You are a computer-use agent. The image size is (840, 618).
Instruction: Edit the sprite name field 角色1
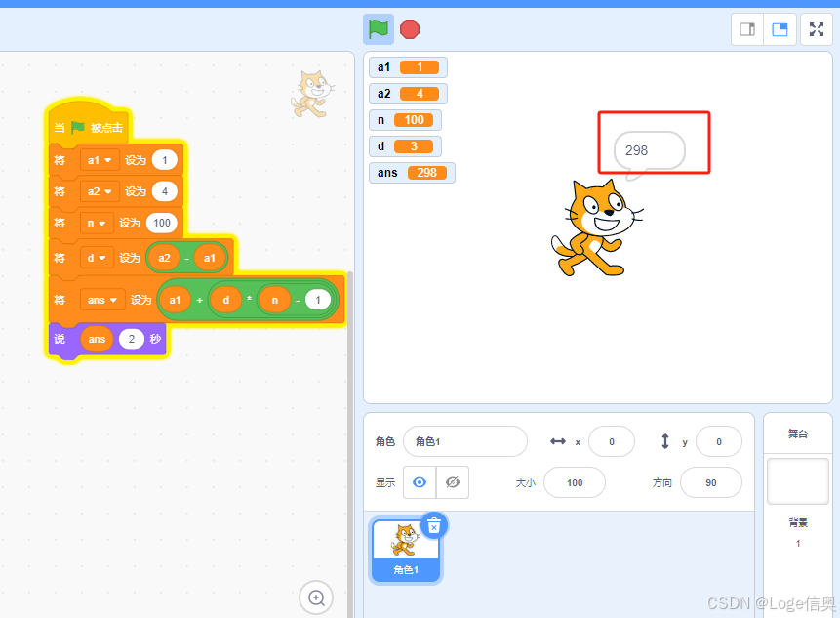coord(465,441)
